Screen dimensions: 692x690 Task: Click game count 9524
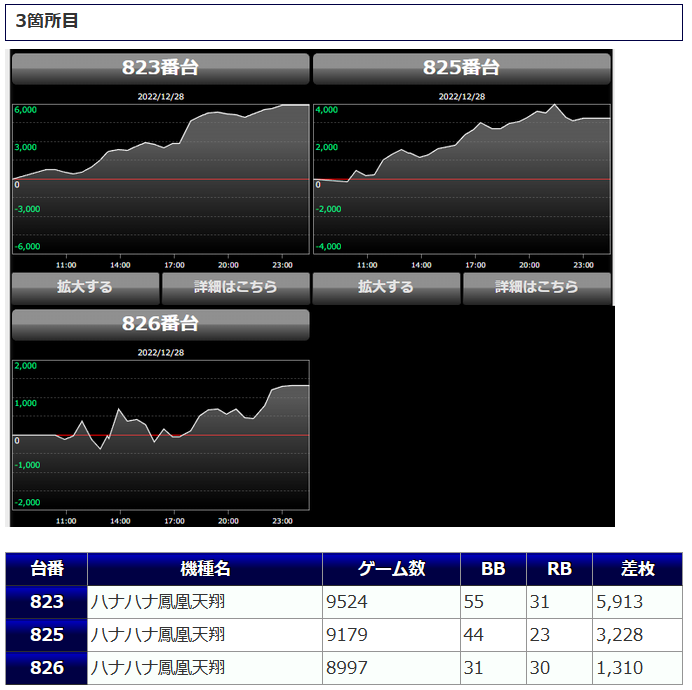347,602
